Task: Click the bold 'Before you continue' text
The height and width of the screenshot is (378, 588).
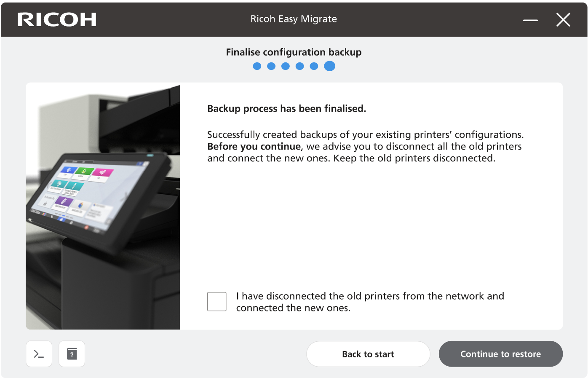Action: 254,147
